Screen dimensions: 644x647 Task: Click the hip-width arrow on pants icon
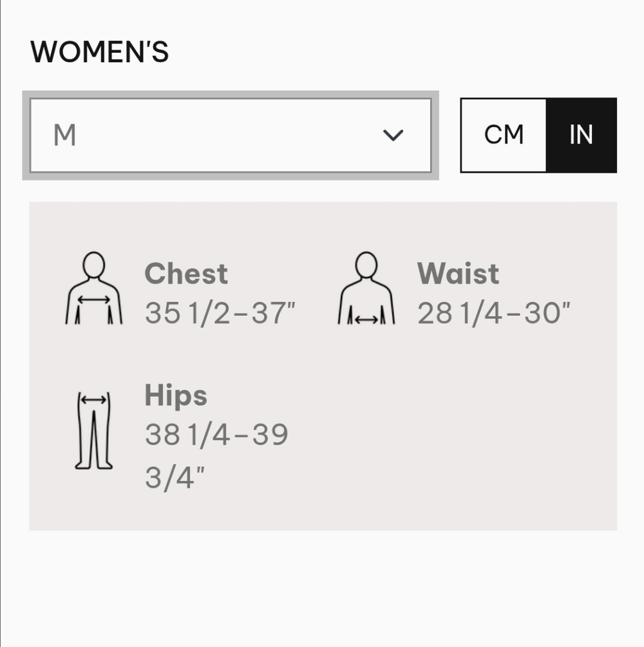point(94,399)
